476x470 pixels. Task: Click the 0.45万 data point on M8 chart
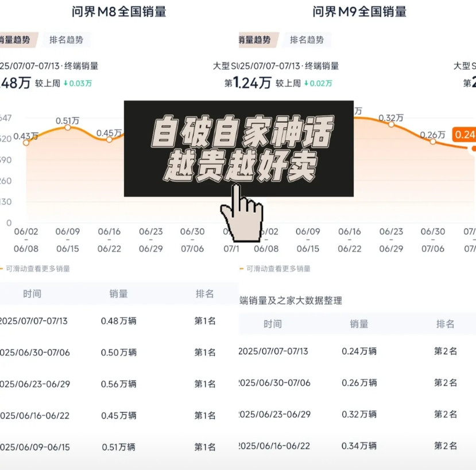click(109, 139)
